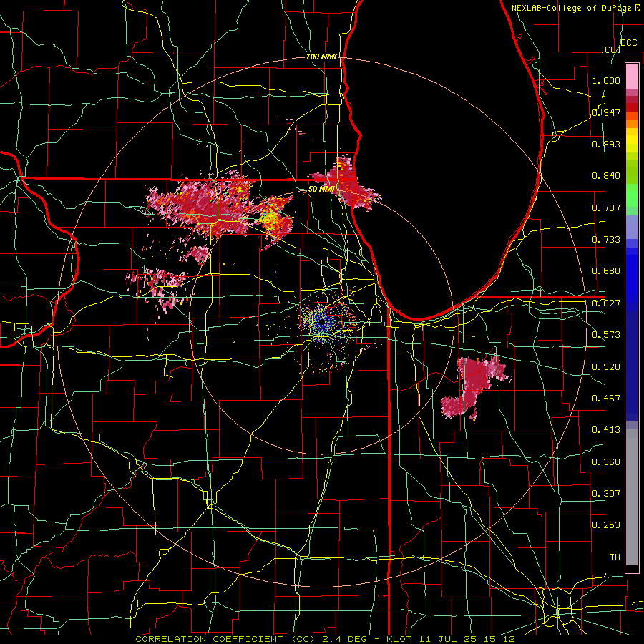
Task: Select the 0.253 scale value
Action: click(606, 525)
